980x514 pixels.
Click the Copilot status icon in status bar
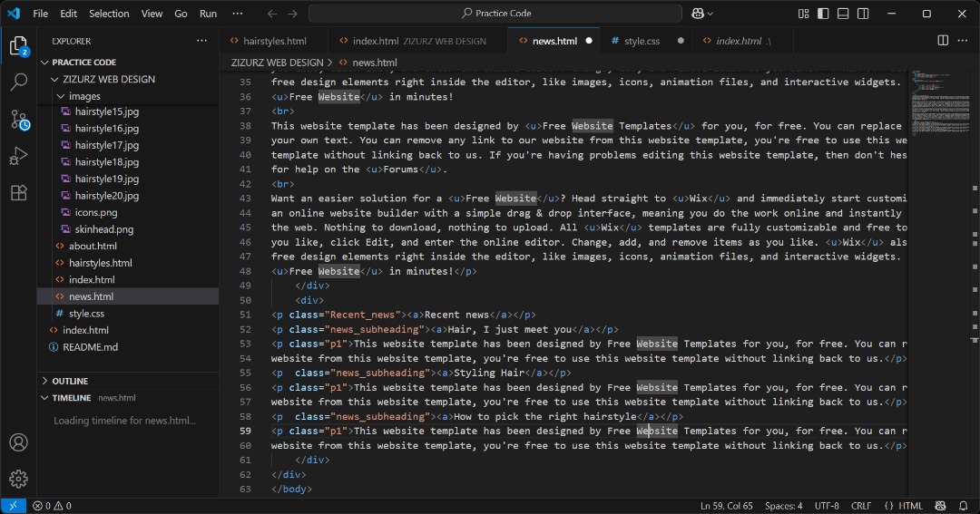tap(940, 506)
